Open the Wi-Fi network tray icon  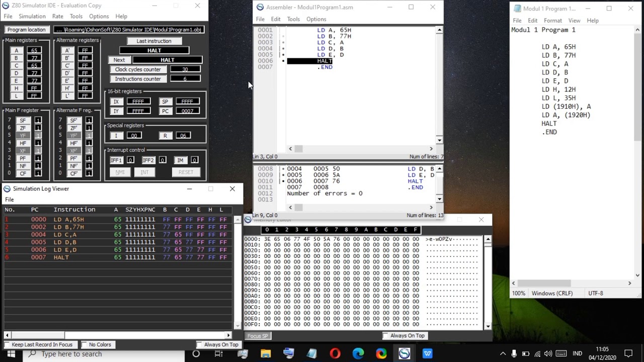tap(537, 354)
